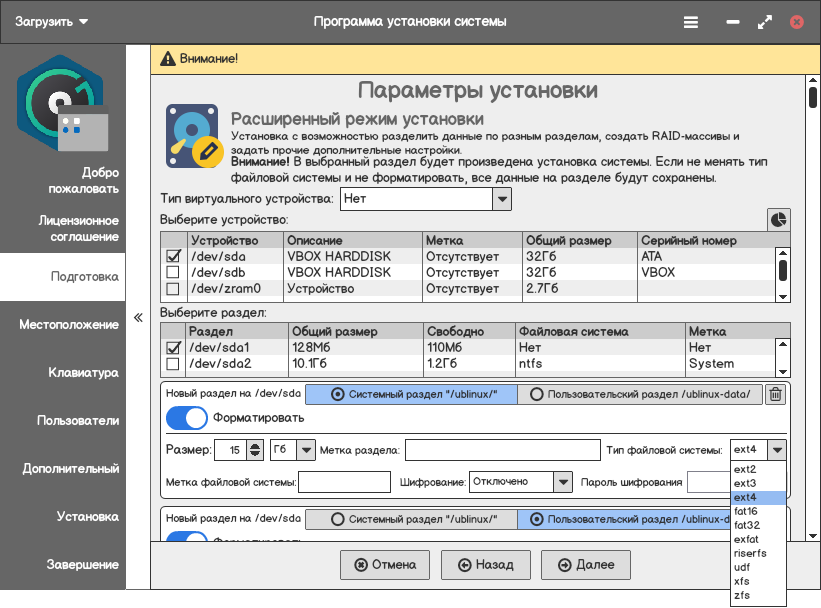Viewport: 821px width, 608px height.
Task: Click the pie chart disk partitioning icon
Action: pyautogui.click(x=778, y=219)
